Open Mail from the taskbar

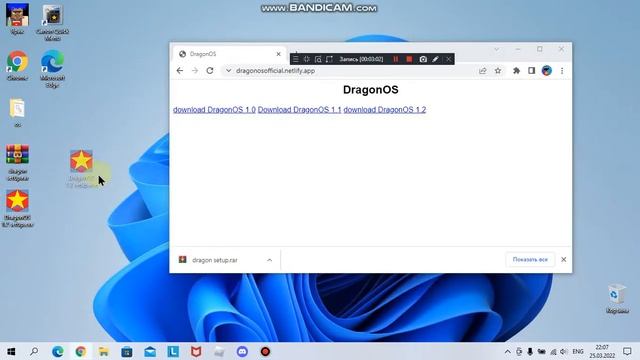point(150,351)
